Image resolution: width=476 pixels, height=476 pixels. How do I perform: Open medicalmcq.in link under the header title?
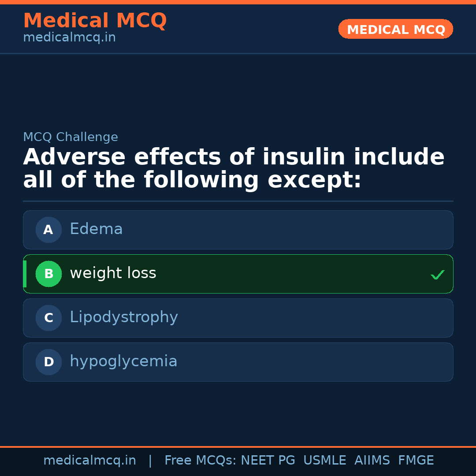pyautogui.click(x=69, y=37)
